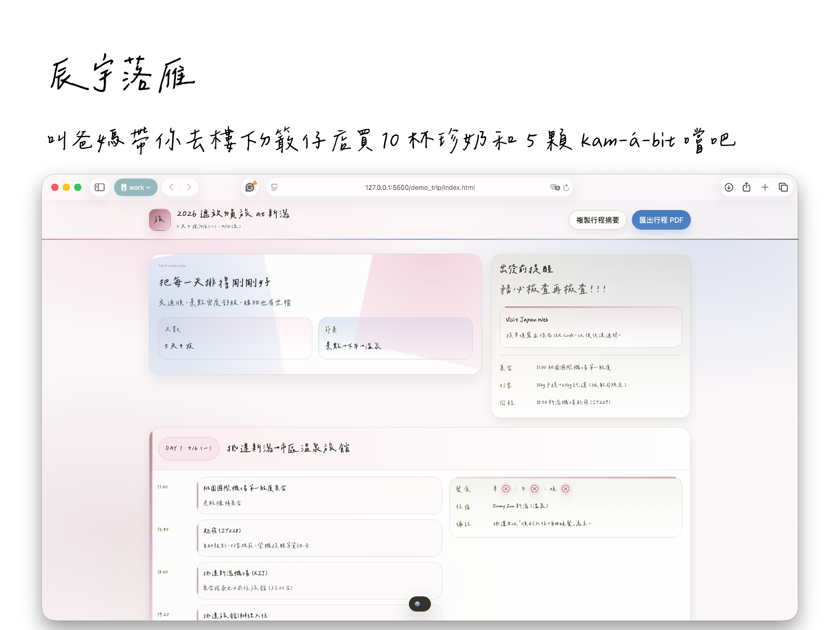This screenshot has width=840, height=630.
Task: Click the 旅 trip logo badge
Action: (160, 220)
